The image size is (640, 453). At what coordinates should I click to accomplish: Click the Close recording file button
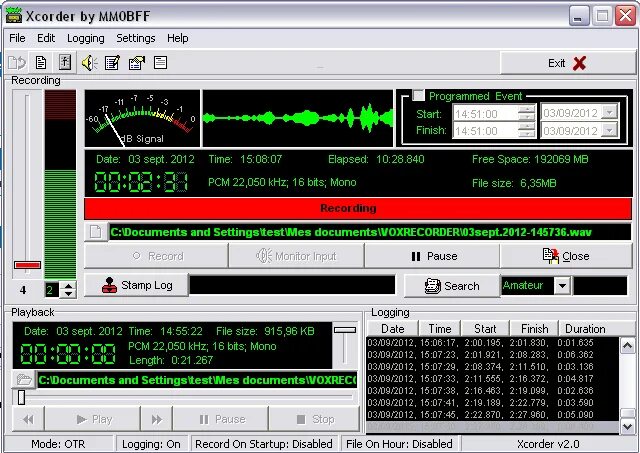tap(567, 256)
